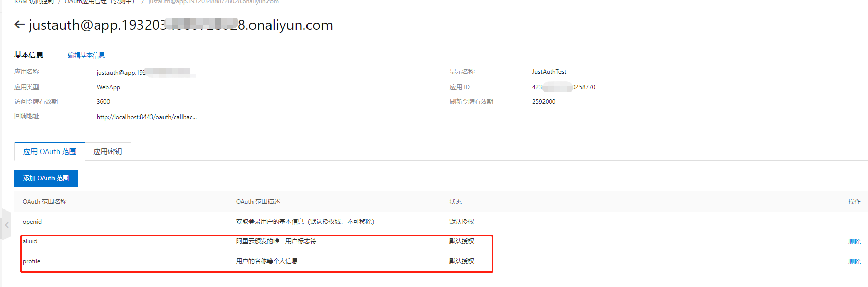This screenshot has height=287, width=868.
Task: Open the RAM 访问控制 breadcrumb link
Action: tap(34, 2)
